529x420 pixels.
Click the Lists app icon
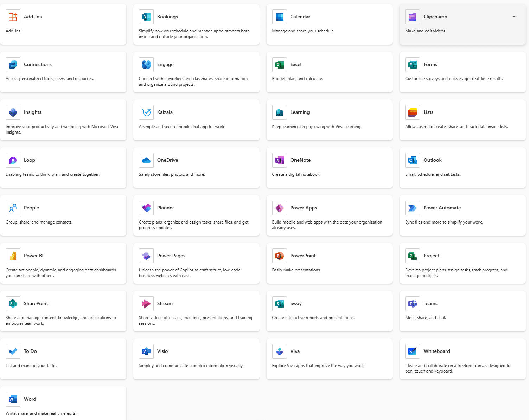point(413,112)
